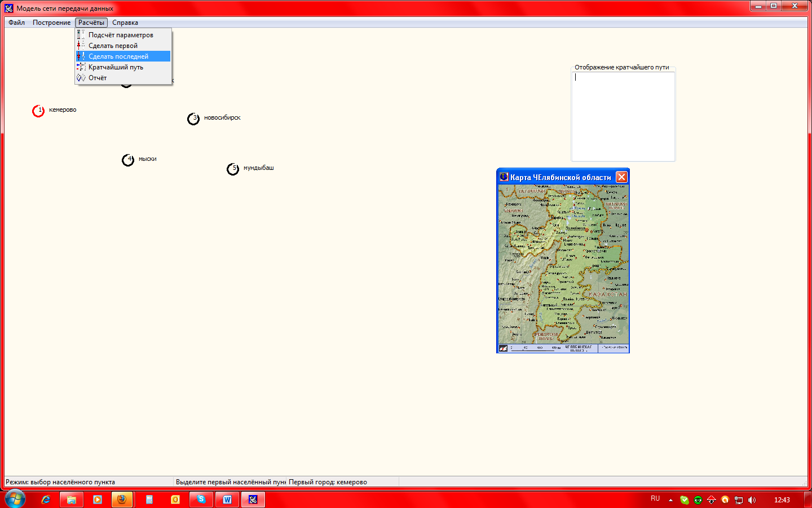
Task: Switch to Microsoft Word in taskbar
Action: [x=227, y=500]
